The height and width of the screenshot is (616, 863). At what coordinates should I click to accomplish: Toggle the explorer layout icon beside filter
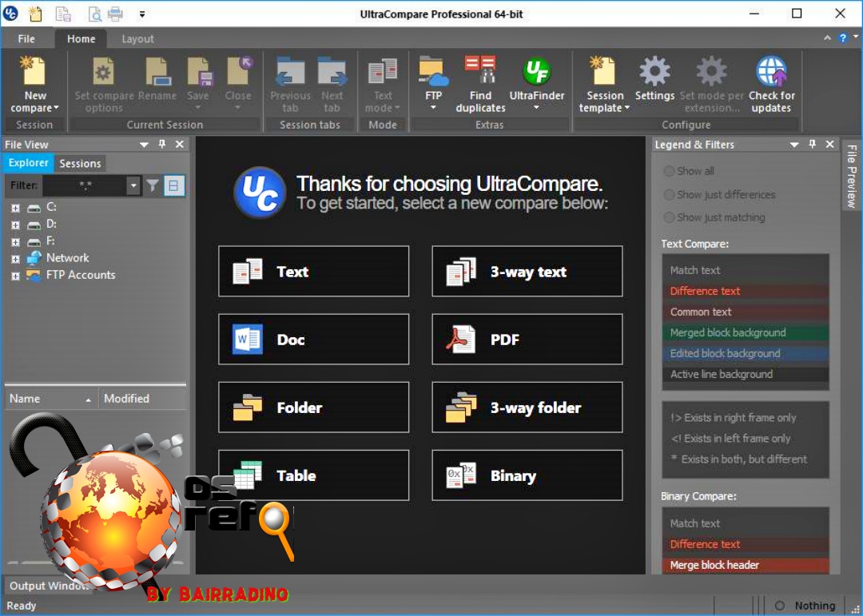(173, 185)
